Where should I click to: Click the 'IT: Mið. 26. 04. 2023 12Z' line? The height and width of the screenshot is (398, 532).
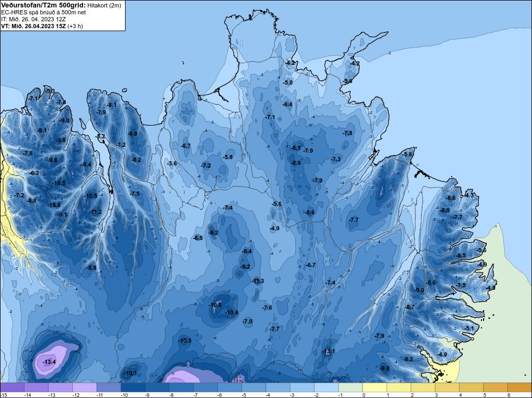[x=34, y=19]
